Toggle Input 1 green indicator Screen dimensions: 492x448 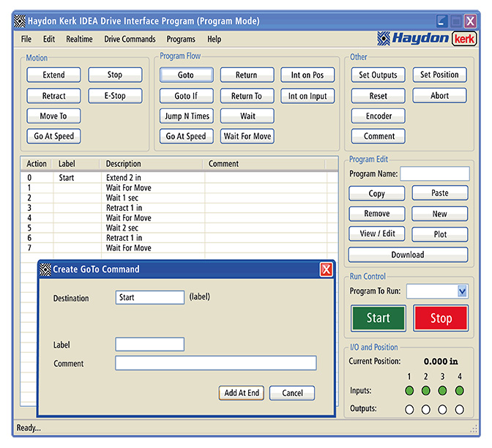point(409,391)
